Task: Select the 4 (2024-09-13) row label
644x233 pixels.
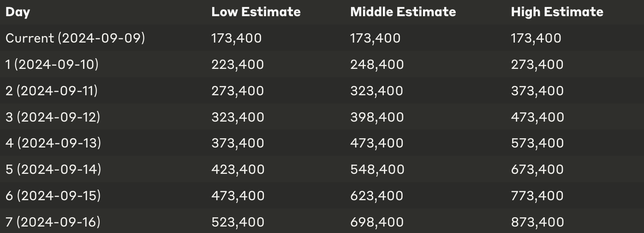Action: (x=53, y=143)
